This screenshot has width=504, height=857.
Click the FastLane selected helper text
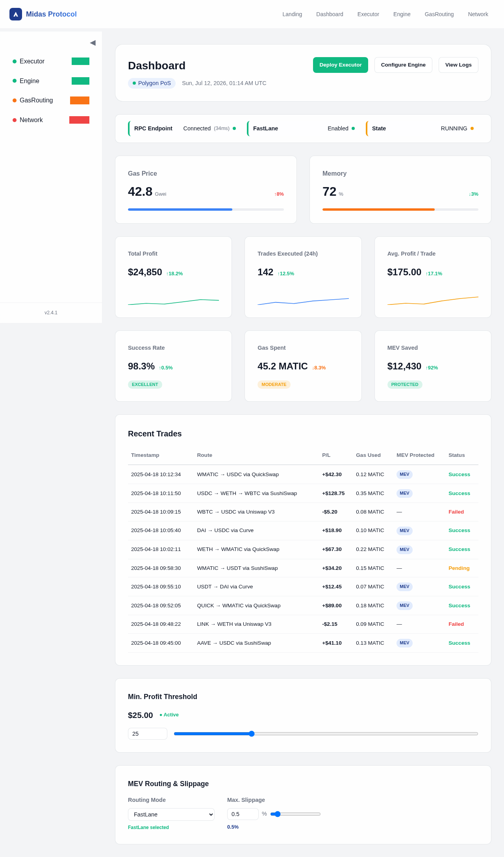[148, 827]
